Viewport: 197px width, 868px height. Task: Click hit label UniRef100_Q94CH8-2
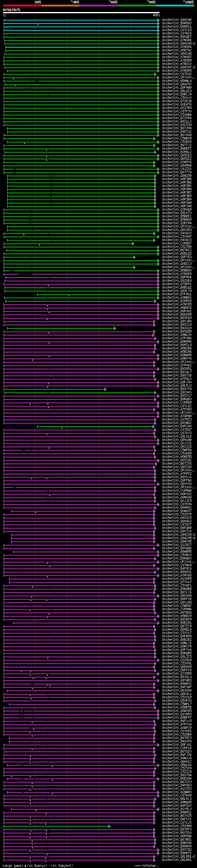click(179, 43)
